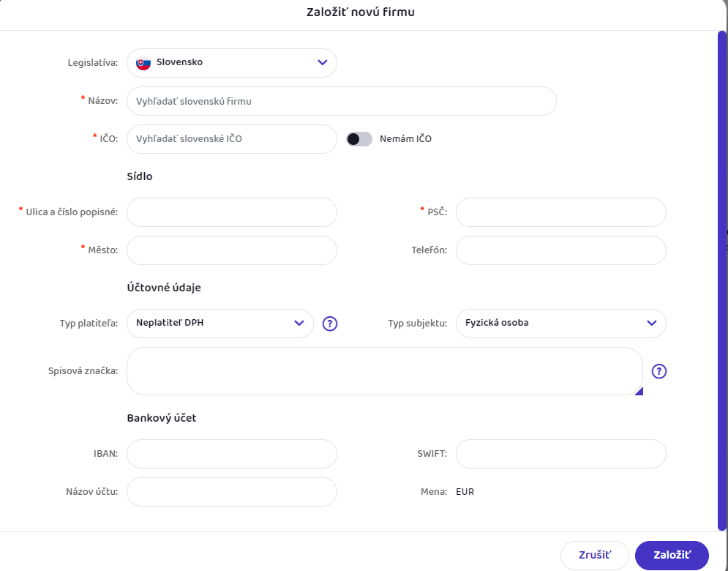
Task: Click the help icon beside Spisová značka
Action: click(659, 371)
